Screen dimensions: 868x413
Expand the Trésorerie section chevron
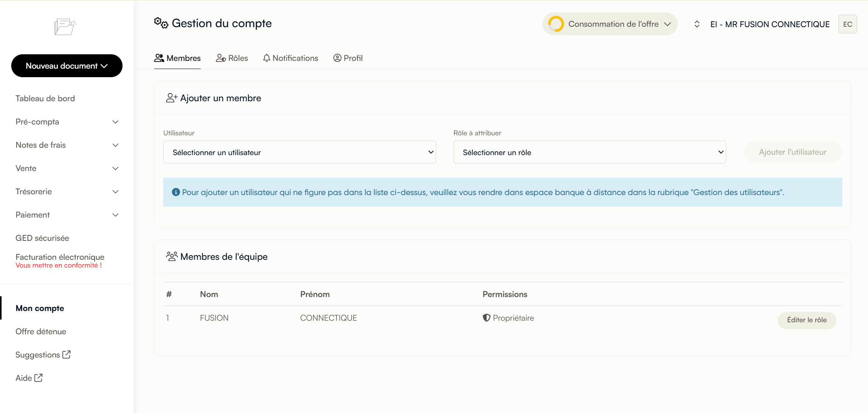tap(115, 192)
